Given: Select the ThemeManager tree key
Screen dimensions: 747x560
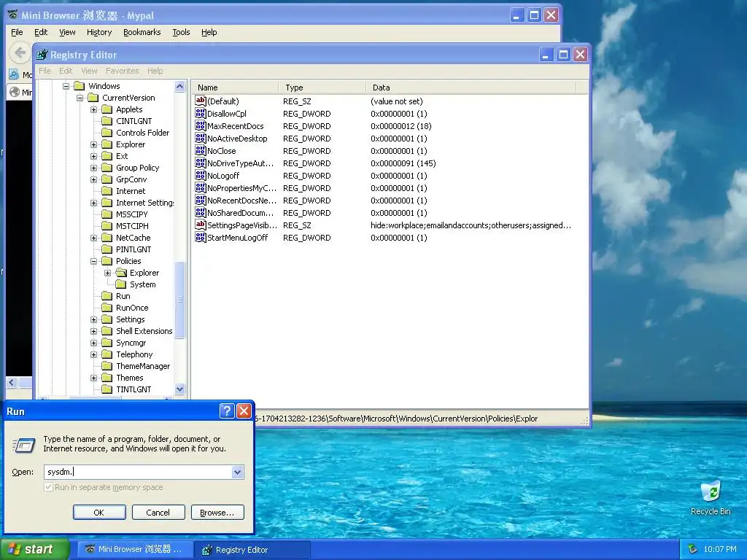Looking at the screenshot, I should click(143, 366).
